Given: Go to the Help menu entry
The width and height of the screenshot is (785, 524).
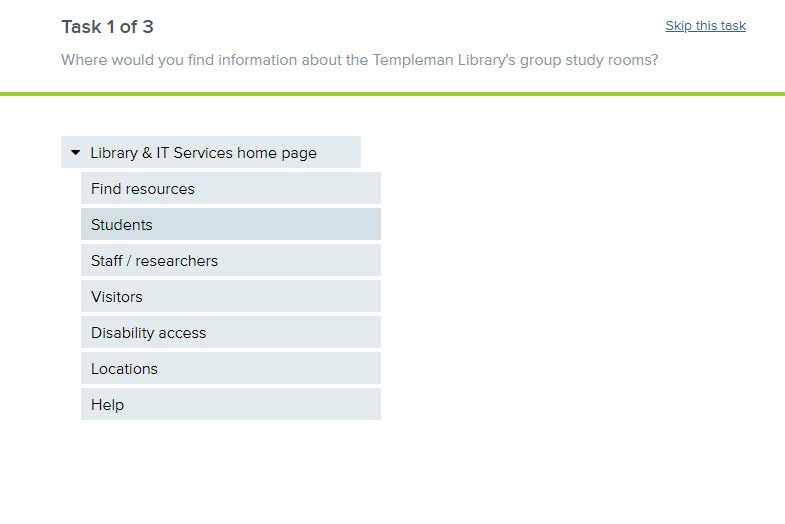Looking at the screenshot, I should click(x=230, y=405).
